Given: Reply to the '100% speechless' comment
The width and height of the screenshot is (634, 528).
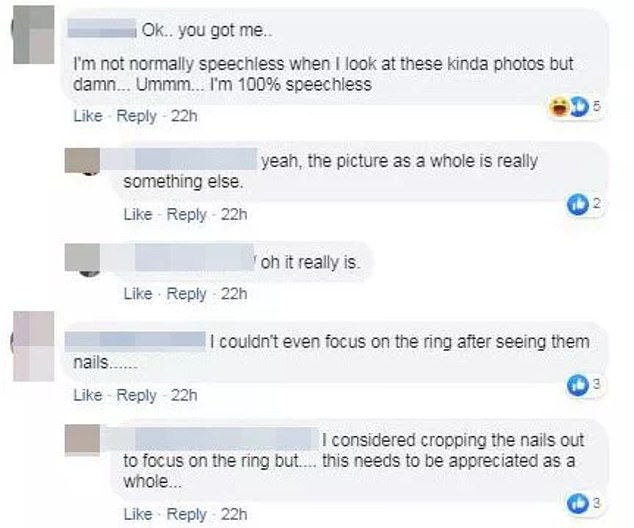Looking at the screenshot, I should (136, 116).
